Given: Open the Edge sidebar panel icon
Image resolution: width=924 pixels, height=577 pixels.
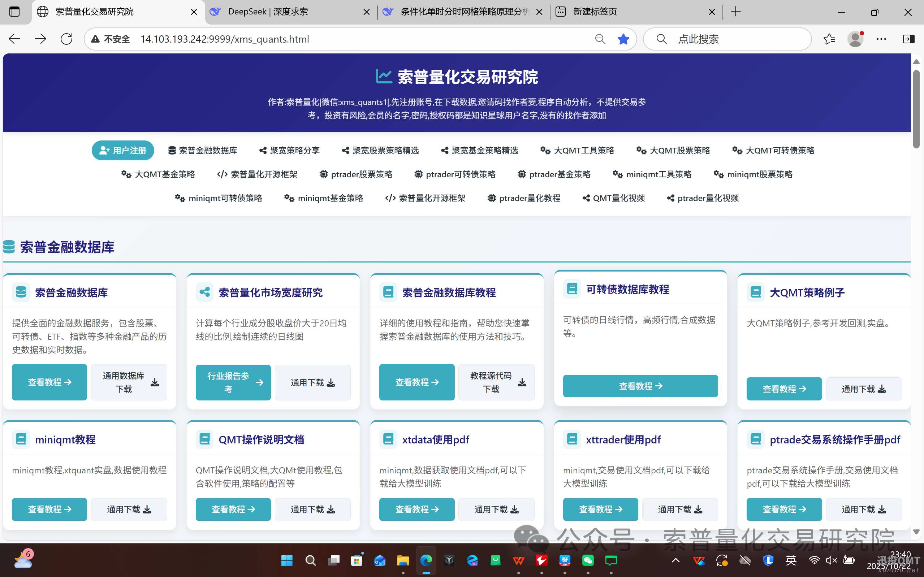Looking at the screenshot, I should click(908, 39).
